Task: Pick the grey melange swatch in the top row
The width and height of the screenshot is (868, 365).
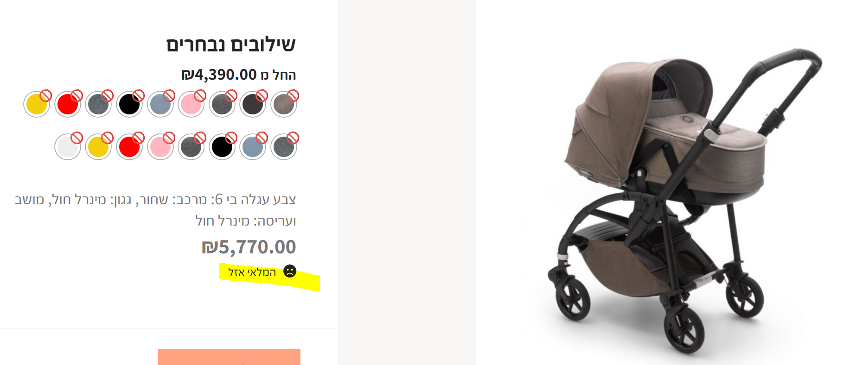Action: (98, 104)
